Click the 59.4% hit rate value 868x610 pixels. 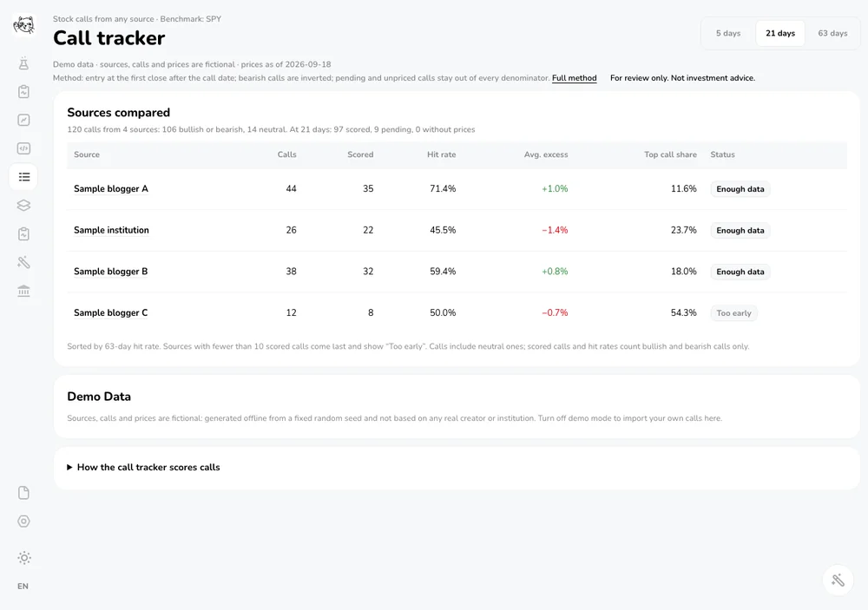(443, 272)
